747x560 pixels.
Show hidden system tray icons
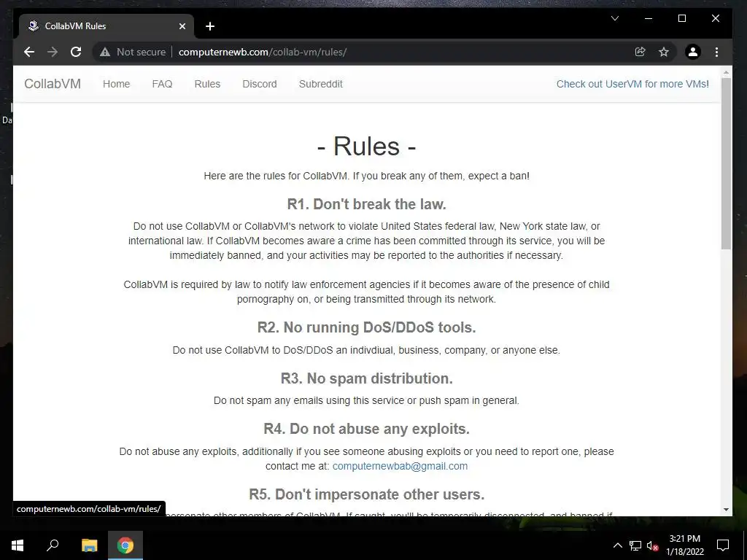pos(617,545)
